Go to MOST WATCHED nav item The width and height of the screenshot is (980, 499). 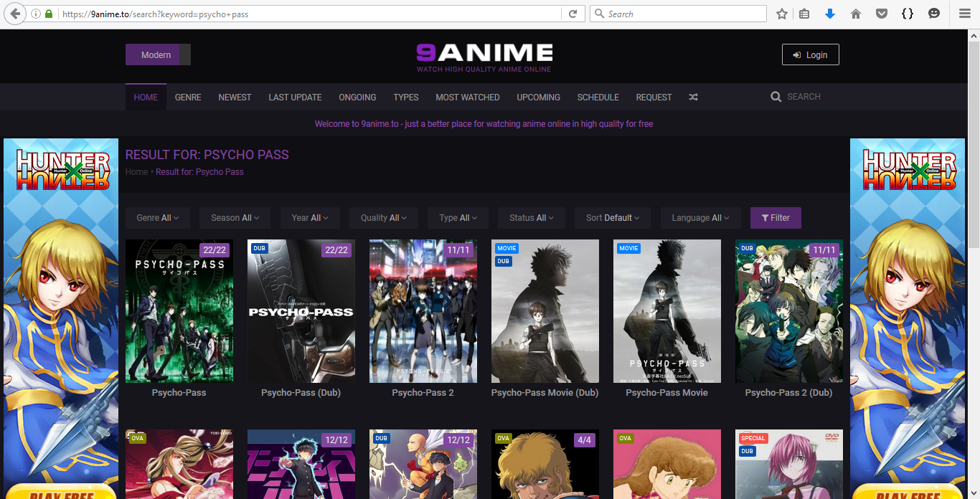(x=468, y=97)
